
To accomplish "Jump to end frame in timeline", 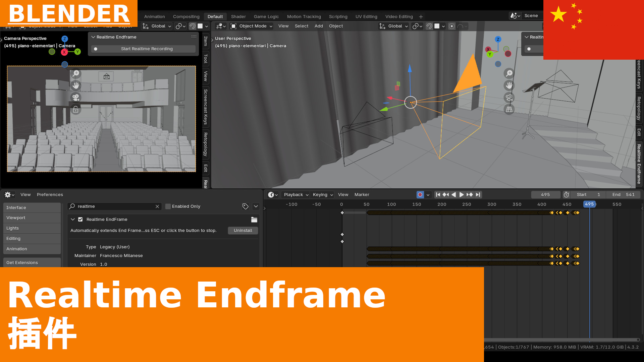I will 478,195.
